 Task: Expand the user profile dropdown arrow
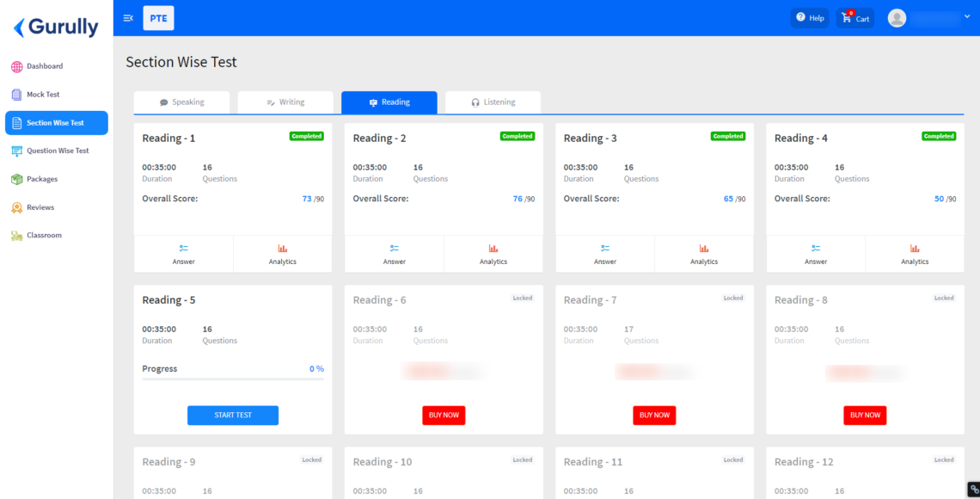pyautogui.click(x=967, y=16)
